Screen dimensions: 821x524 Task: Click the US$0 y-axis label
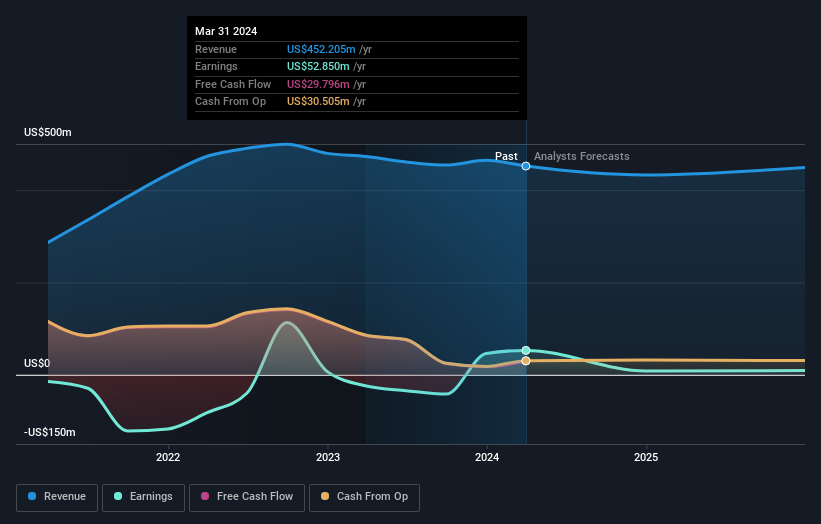click(37, 363)
